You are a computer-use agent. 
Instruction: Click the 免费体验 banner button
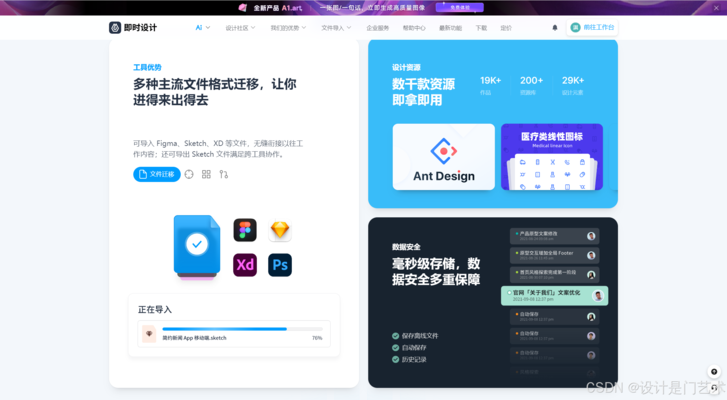pyautogui.click(x=459, y=7)
